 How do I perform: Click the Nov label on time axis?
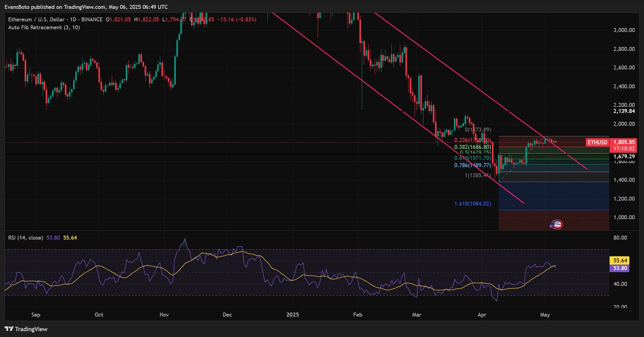(164, 314)
